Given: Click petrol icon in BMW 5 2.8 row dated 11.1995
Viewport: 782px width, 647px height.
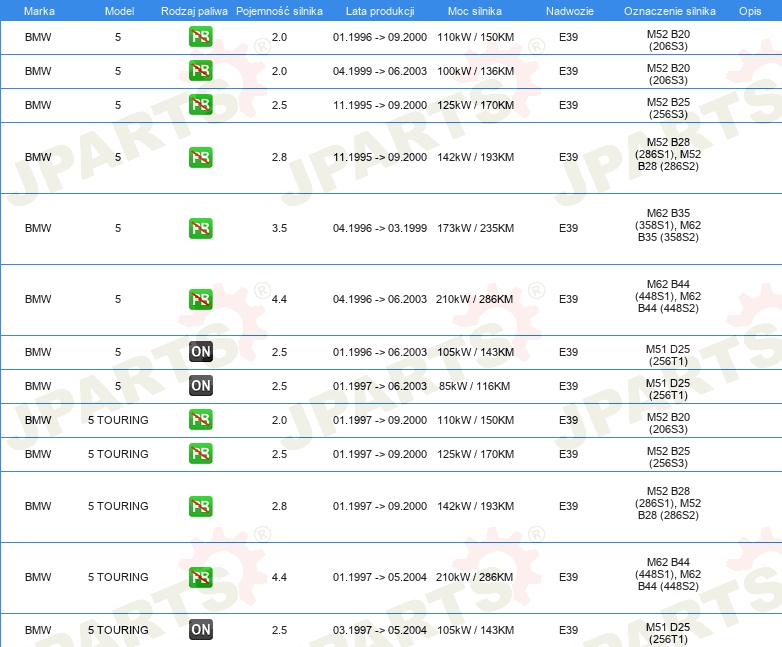Looking at the screenshot, I should [x=200, y=157].
